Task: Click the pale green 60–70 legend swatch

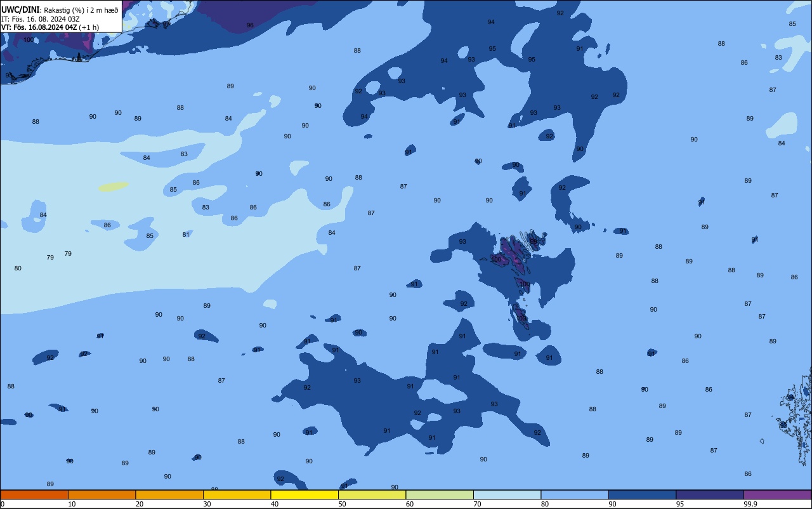Action: tap(440, 494)
